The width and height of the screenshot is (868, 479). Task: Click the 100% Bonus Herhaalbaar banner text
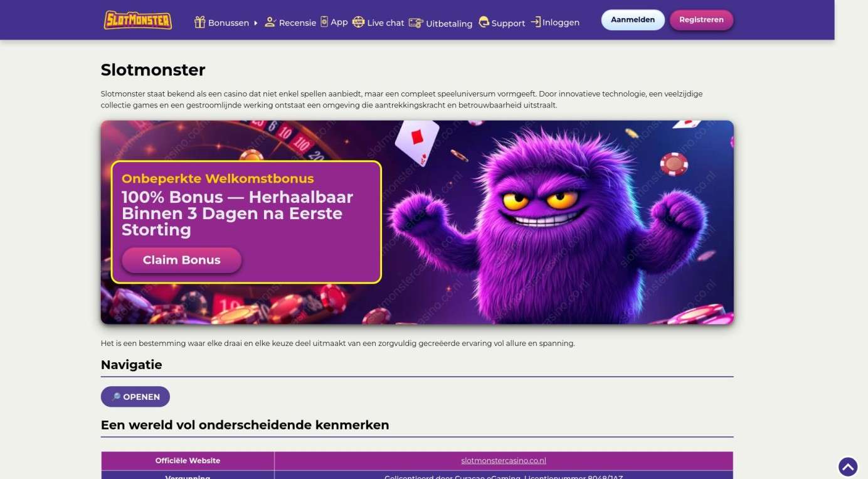click(237, 213)
